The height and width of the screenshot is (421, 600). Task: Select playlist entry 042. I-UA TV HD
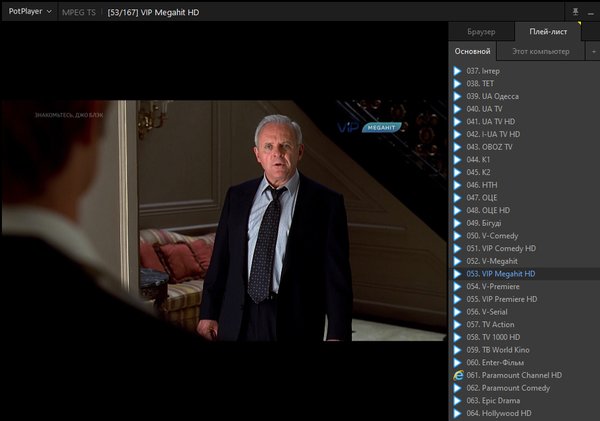click(x=524, y=134)
